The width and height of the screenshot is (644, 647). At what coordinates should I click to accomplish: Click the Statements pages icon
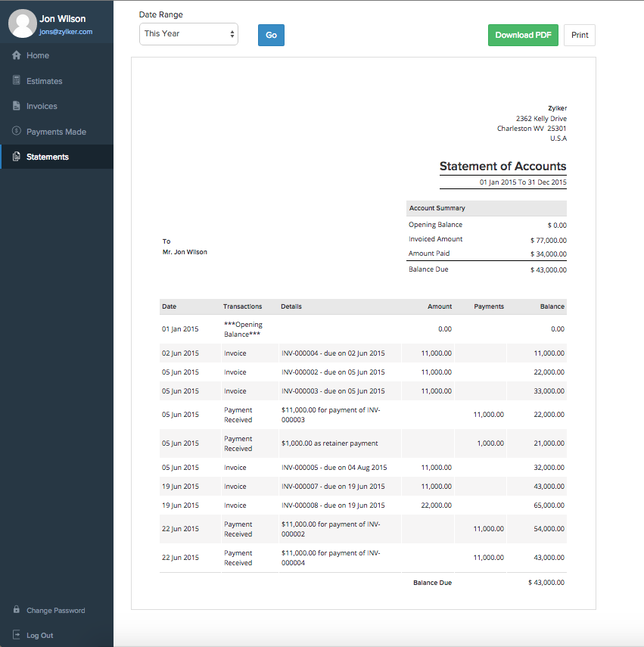point(17,157)
